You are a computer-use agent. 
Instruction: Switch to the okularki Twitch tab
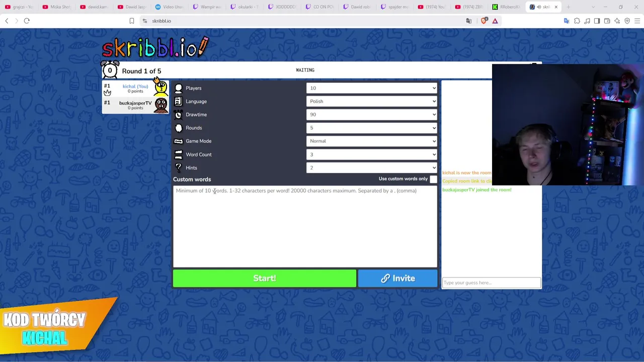[245, 7]
